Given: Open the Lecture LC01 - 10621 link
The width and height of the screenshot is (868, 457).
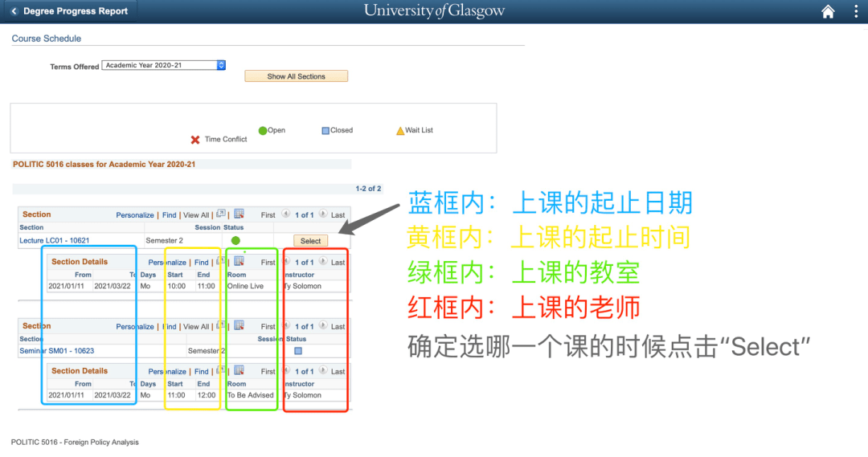Looking at the screenshot, I should pos(55,241).
